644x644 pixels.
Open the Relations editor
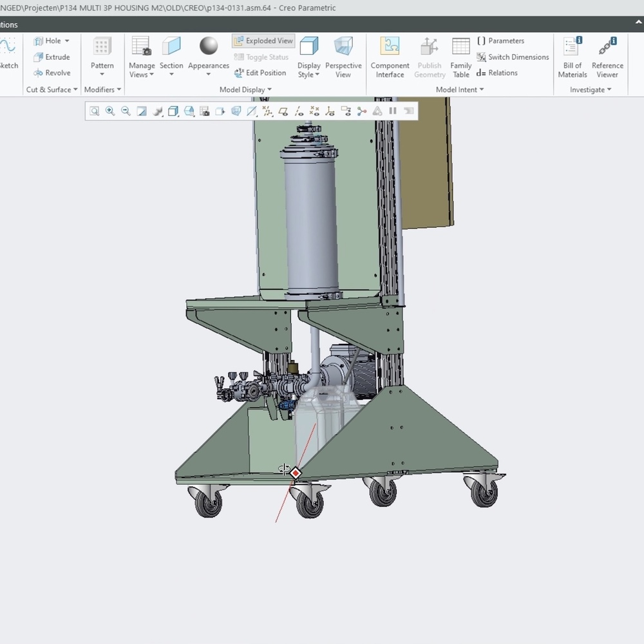coord(502,73)
